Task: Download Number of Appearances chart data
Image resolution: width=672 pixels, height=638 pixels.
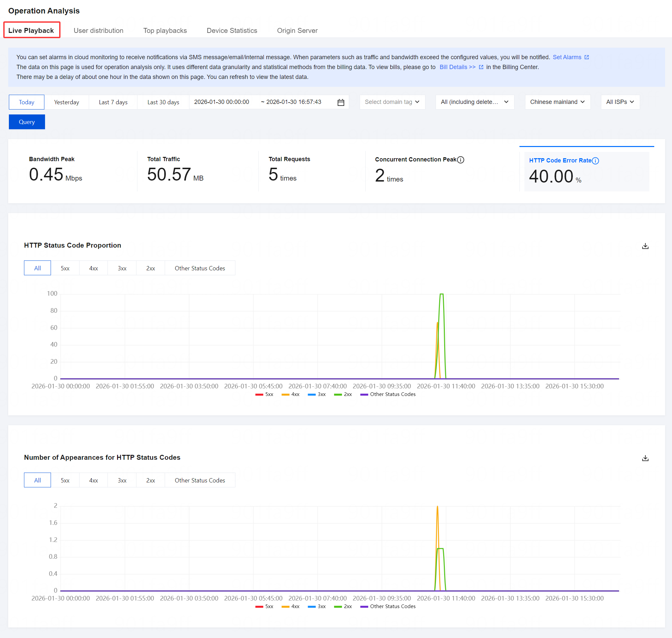Action: point(645,458)
